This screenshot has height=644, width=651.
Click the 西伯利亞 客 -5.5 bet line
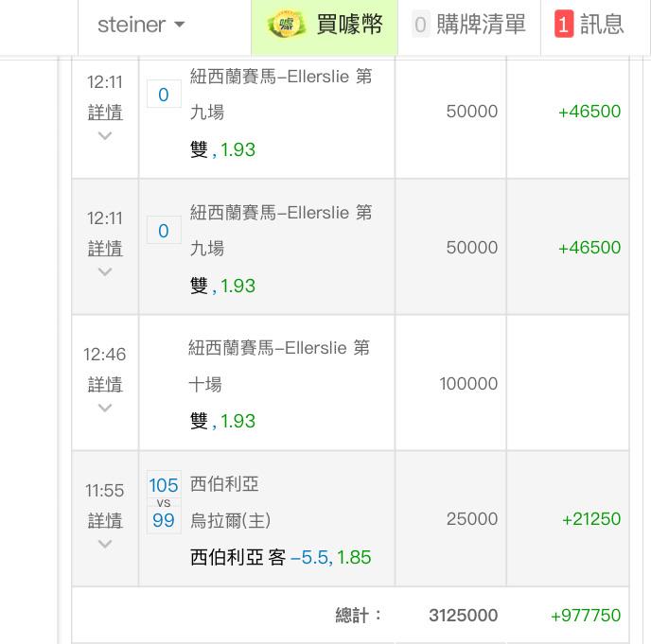pyautogui.click(x=280, y=557)
